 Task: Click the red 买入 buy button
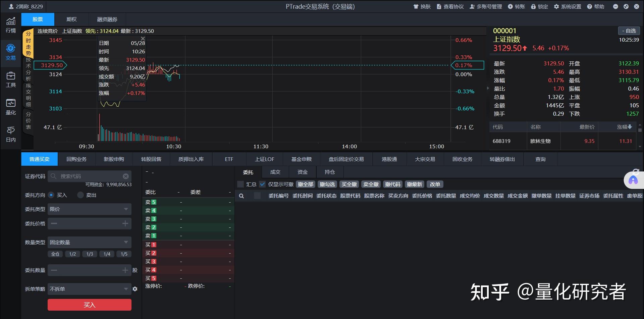click(x=89, y=304)
